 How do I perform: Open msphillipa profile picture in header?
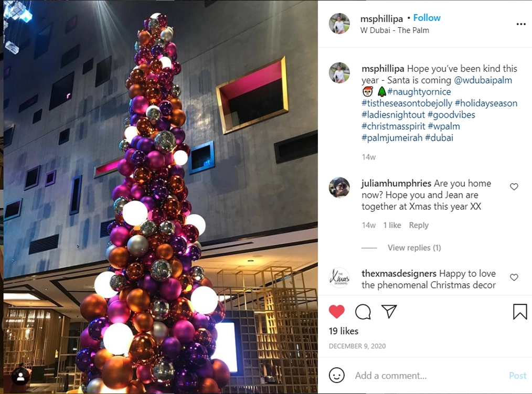[339, 24]
